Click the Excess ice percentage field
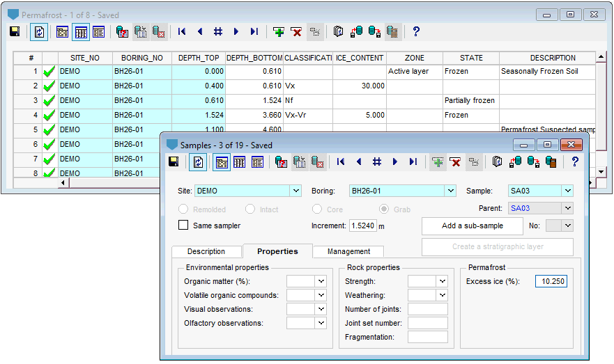This screenshot has width=614, height=364. 551,281
